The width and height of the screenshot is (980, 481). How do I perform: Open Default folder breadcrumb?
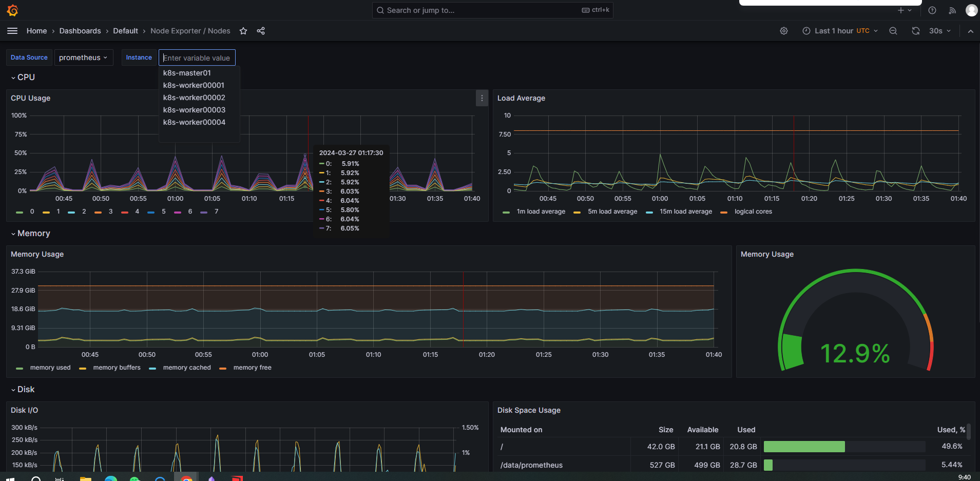pyautogui.click(x=125, y=31)
